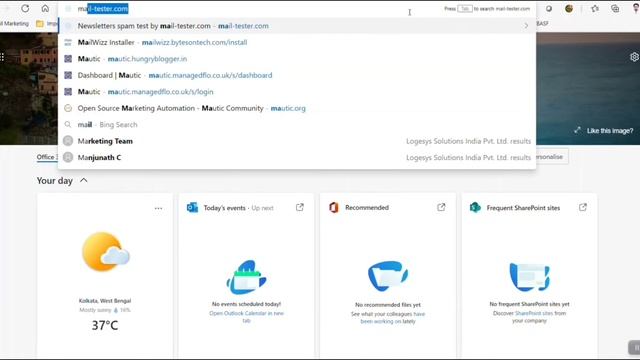The width and height of the screenshot is (640, 360).
Task: Click the SharePoint icon on Frequent sites card
Action: click(x=475, y=207)
